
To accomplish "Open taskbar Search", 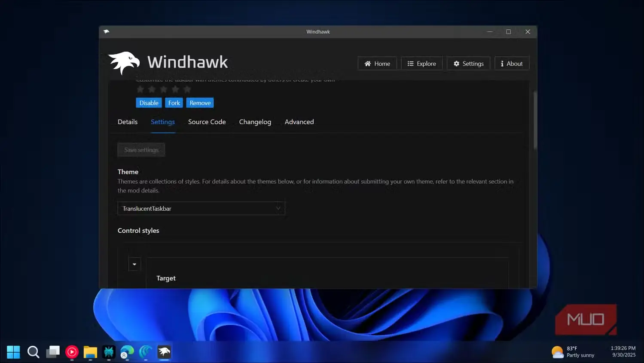I will [x=33, y=352].
